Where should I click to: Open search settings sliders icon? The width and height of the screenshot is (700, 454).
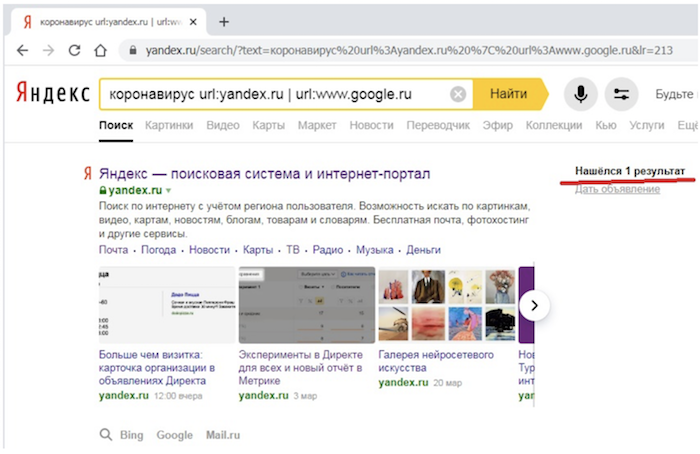(621, 94)
